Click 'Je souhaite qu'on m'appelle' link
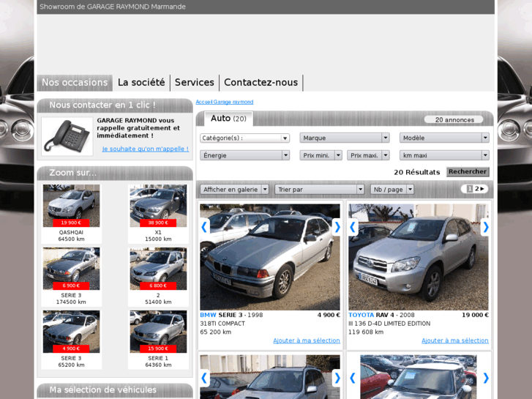 [x=145, y=149]
